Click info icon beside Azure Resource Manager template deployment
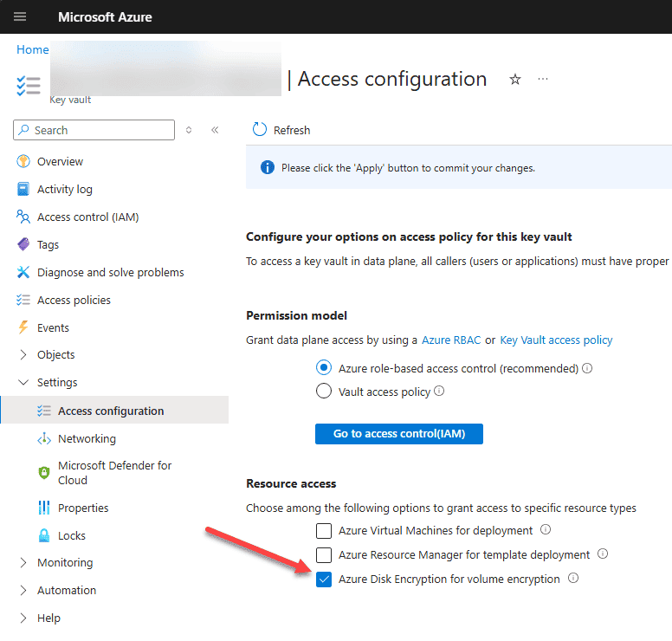The height and width of the screenshot is (641, 672). (x=603, y=554)
